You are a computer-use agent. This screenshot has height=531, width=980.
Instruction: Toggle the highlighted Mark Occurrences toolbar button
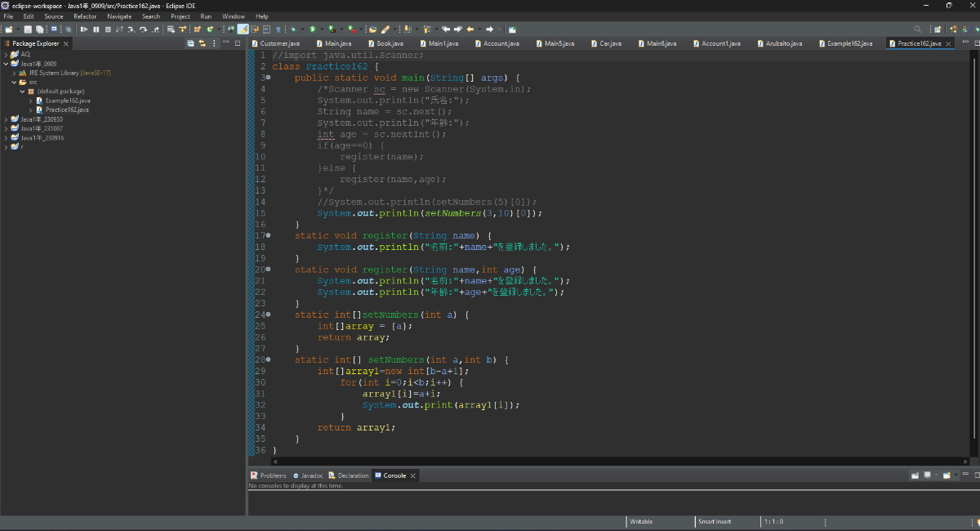point(243,29)
